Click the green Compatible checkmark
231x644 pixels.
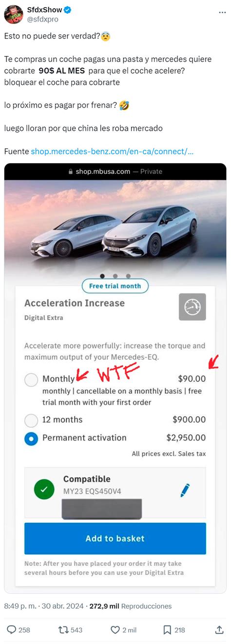coord(44,490)
